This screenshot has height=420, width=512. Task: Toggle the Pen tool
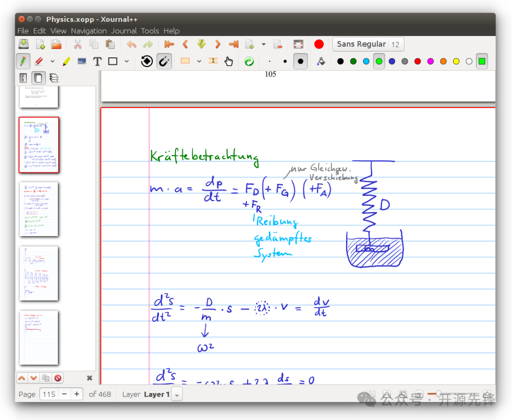coord(23,61)
